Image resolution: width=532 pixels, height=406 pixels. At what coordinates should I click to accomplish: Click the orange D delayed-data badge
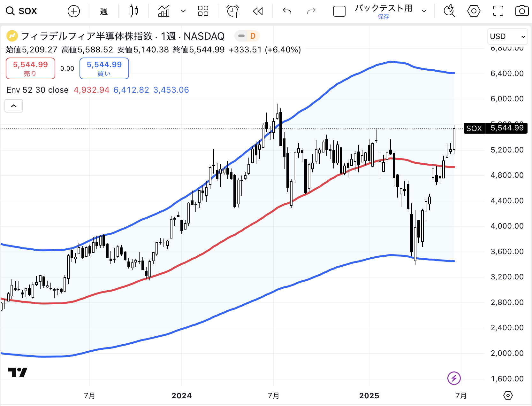[x=253, y=36]
